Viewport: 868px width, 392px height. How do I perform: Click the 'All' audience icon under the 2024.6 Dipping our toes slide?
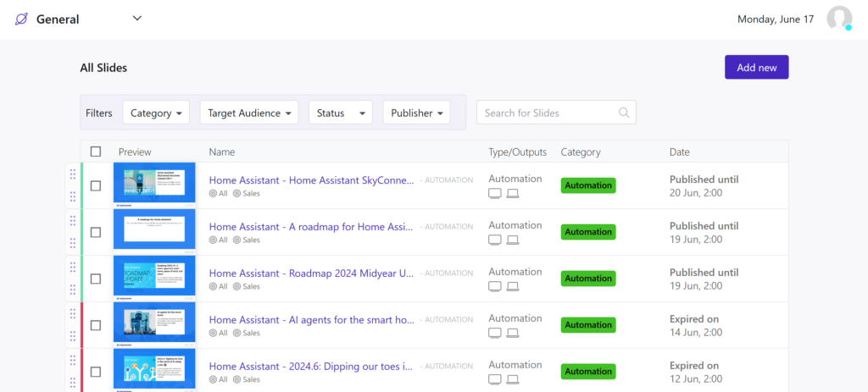[x=213, y=379]
